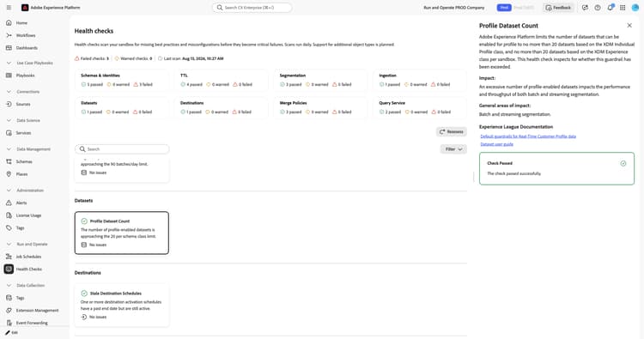This screenshot has height=339, width=644.
Task: Click the Warned checks: 0 indicator
Action: [x=133, y=58]
